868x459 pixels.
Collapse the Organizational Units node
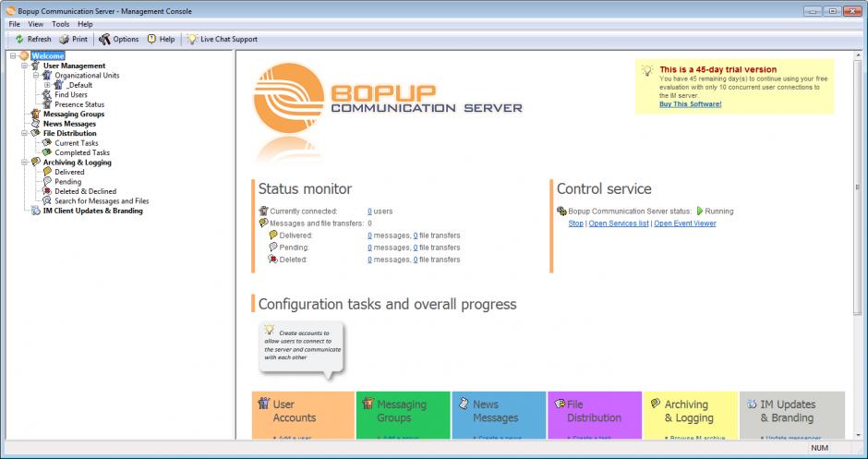click(x=36, y=76)
